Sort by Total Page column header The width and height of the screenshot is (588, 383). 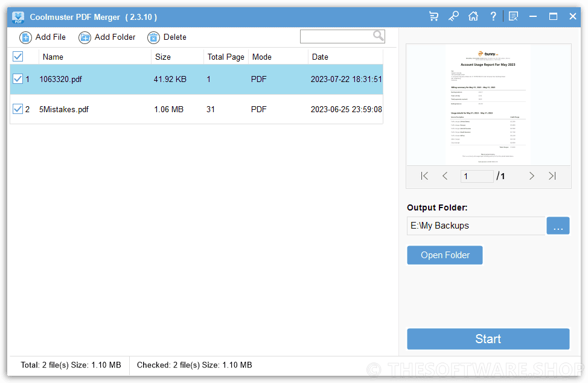point(226,57)
